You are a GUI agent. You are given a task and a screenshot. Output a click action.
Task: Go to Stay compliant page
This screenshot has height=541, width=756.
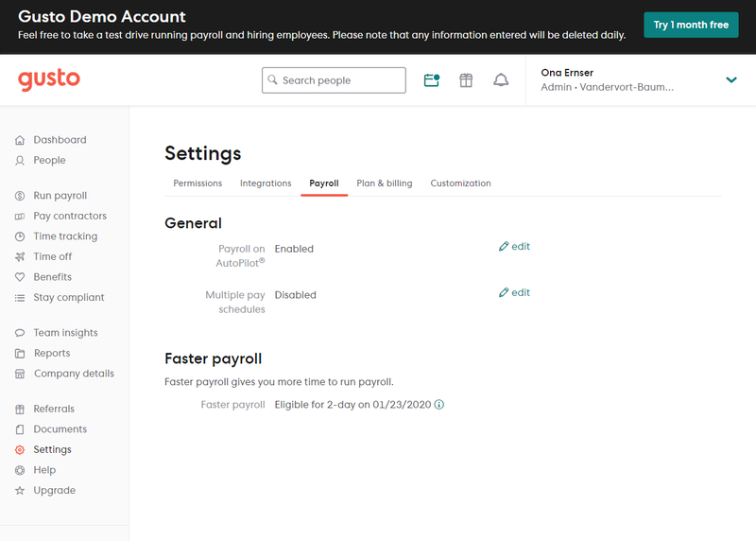(x=69, y=297)
